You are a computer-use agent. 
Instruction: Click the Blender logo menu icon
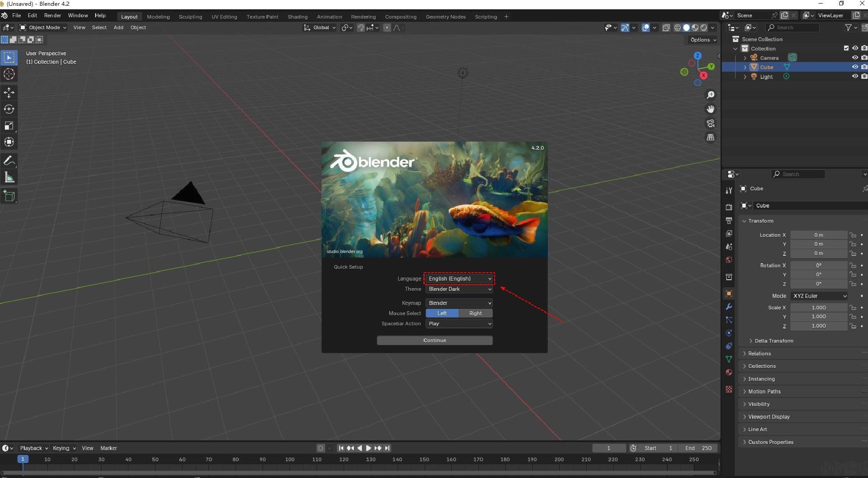coord(4,15)
